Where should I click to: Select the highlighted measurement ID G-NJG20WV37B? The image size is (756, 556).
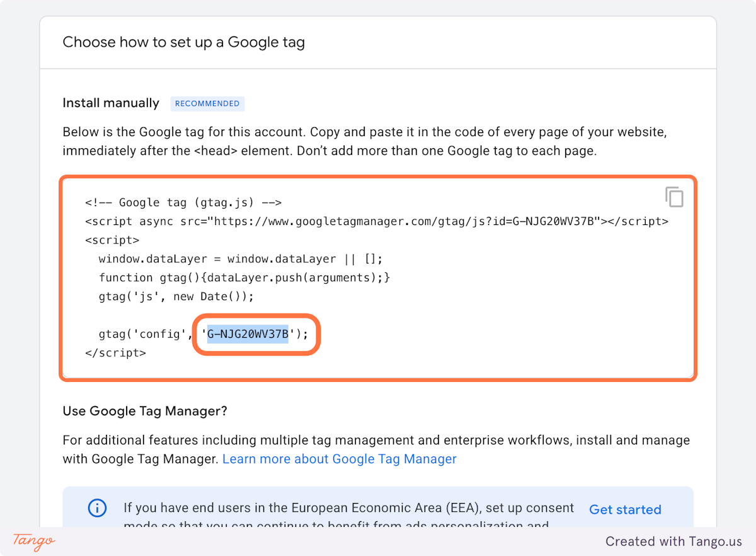pyautogui.click(x=248, y=333)
